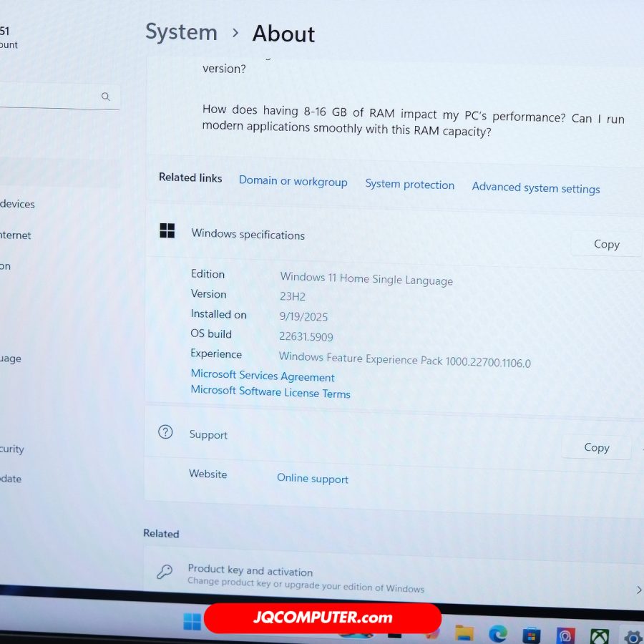Click the Website label under Support
Viewport: 644px width, 644px height.
tap(208, 474)
